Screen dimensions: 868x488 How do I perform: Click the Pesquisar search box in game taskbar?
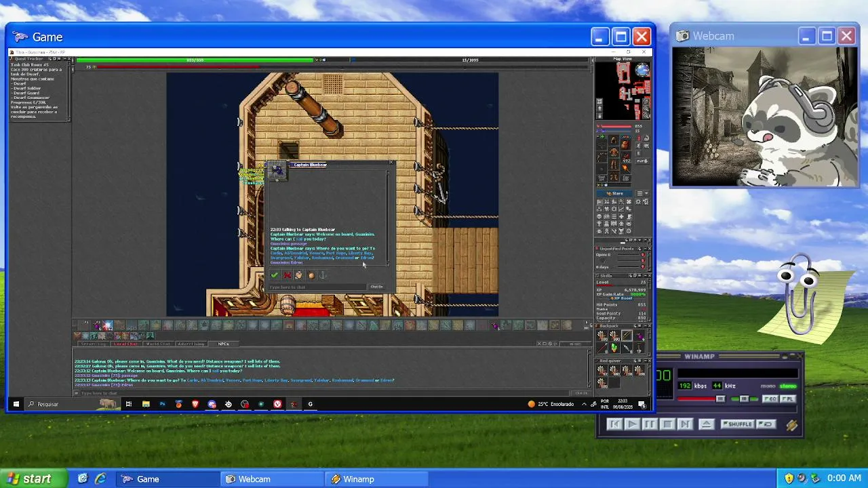(x=71, y=405)
